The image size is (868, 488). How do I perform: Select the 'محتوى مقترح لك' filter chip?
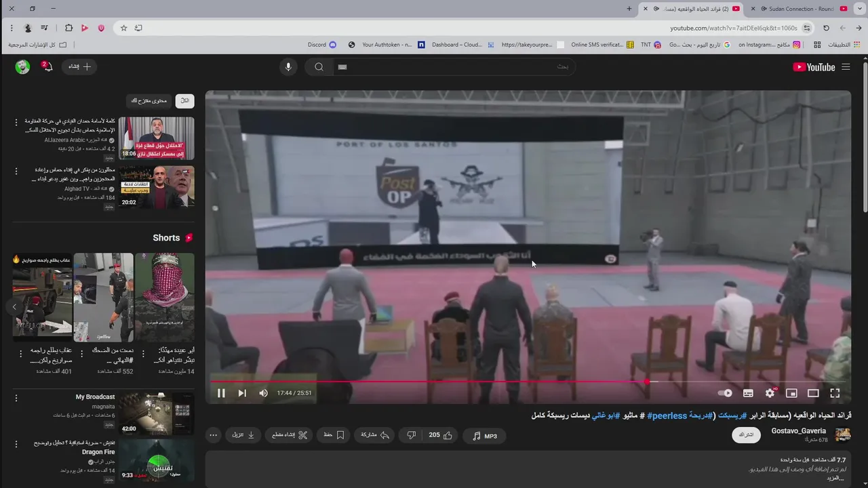click(x=149, y=101)
